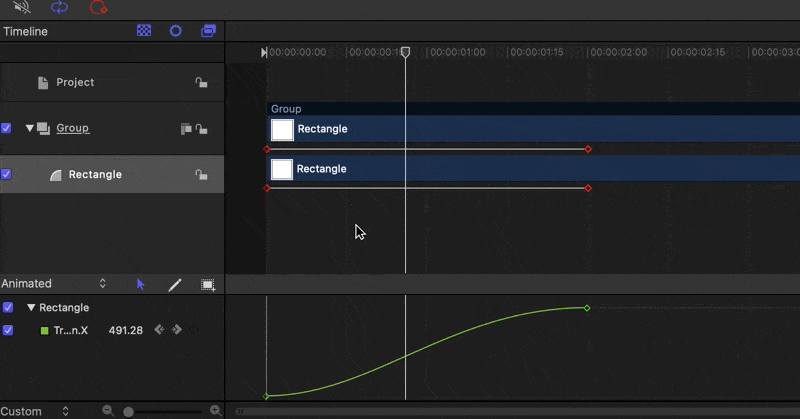Image resolution: width=800 pixels, height=419 pixels.
Task: Select the curve's first green keyframe
Action: point(266,397)
